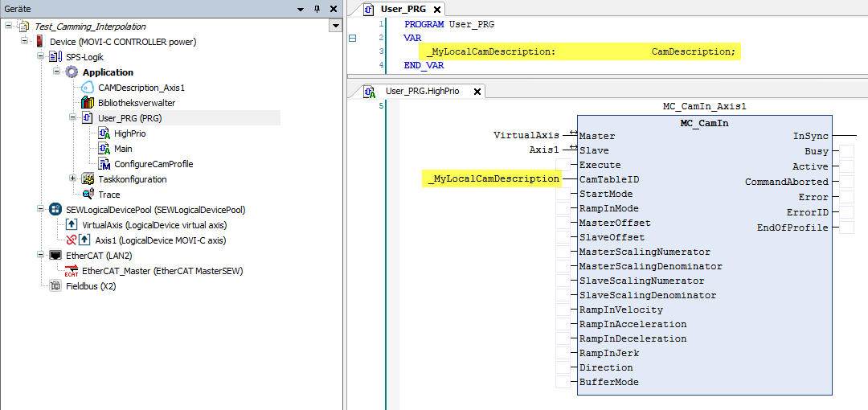
Task: Open the CAMDescription_Axis1 cam icon
Action: tap(88, 88)
